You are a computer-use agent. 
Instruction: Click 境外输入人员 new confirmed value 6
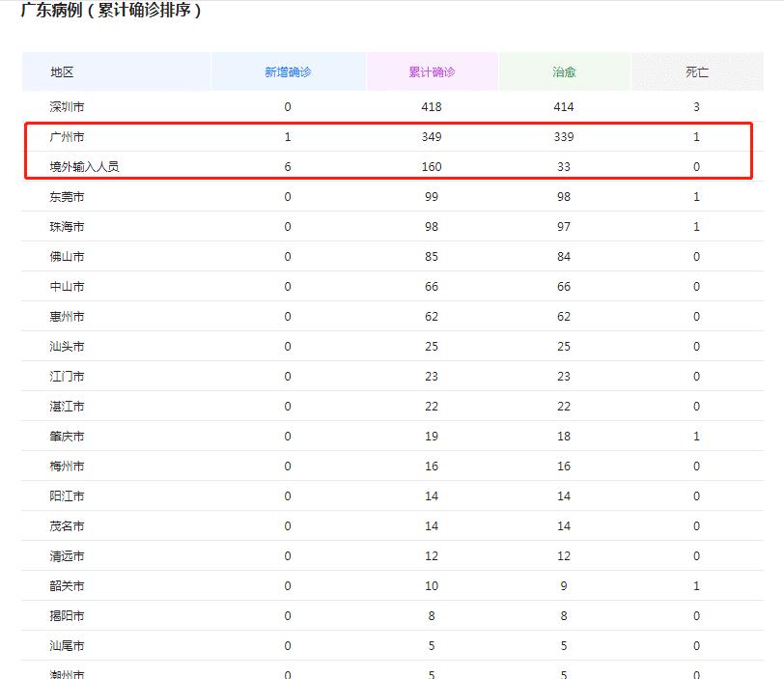coord(288,167)
